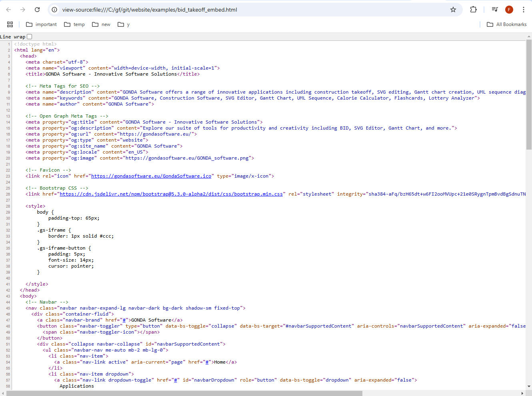Click the container-fluid div line
Image resolution: width=532 pixels, height=396 pixels.
73,314
